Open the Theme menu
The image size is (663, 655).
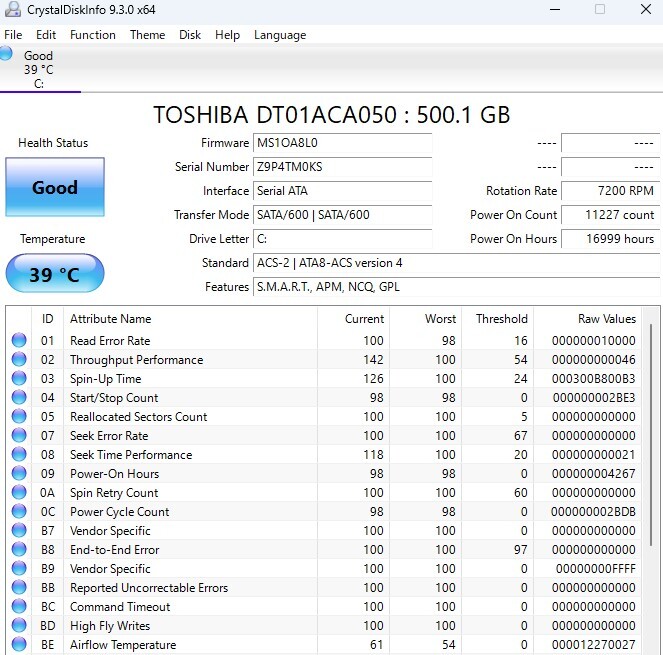pos(147,35)
